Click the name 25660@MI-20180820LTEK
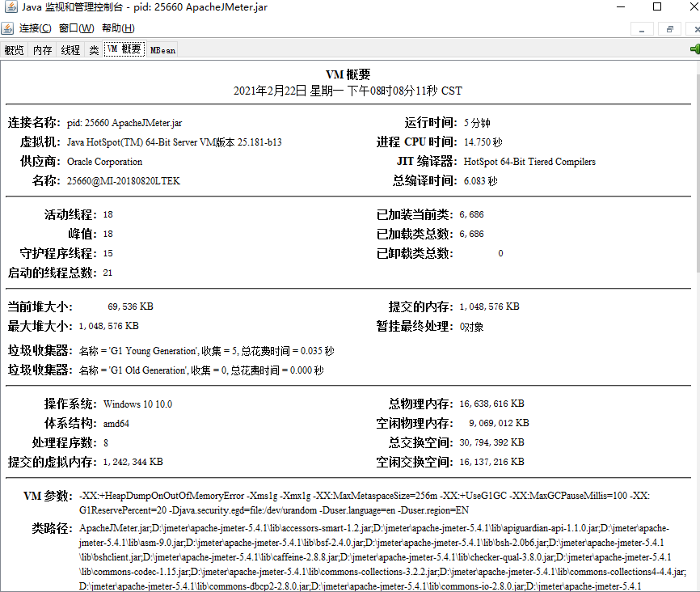 (x=124, y=181)
